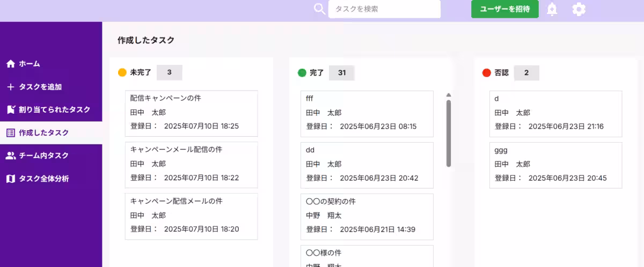Open the 〇〇の契約の件 task card
The image size is (644, 267).
[367, 215]
